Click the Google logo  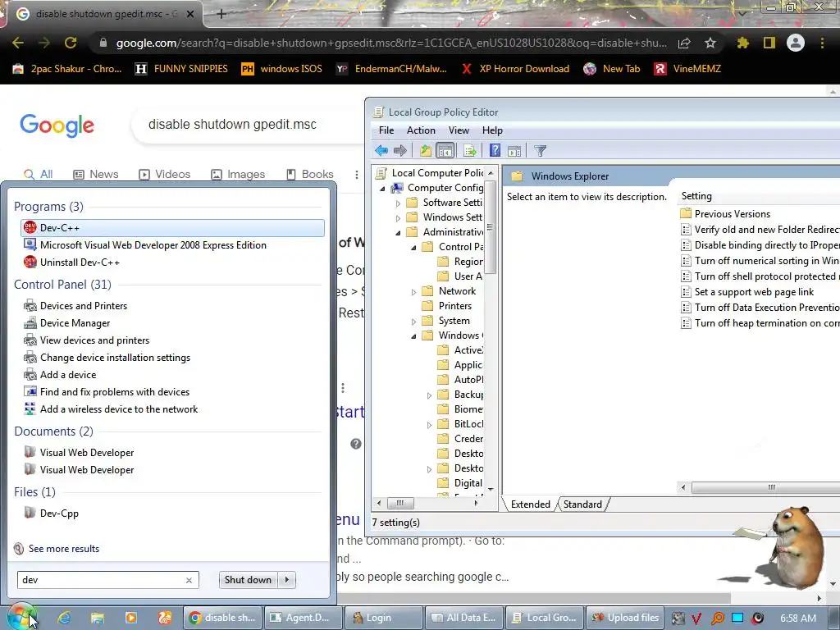point(57,126)
